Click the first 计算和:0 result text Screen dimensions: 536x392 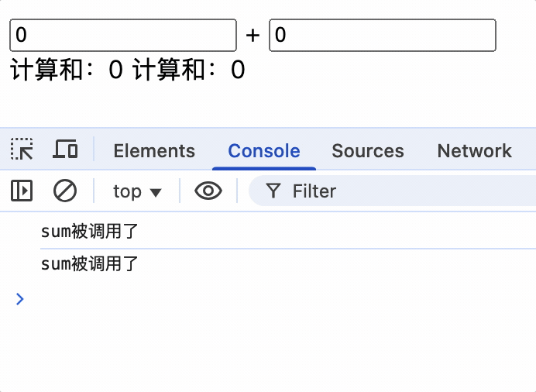tap(66, 70)
